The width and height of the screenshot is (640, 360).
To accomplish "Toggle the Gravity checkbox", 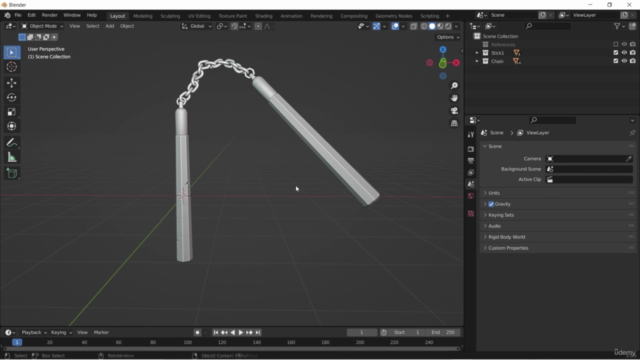I will click(491, 204).
